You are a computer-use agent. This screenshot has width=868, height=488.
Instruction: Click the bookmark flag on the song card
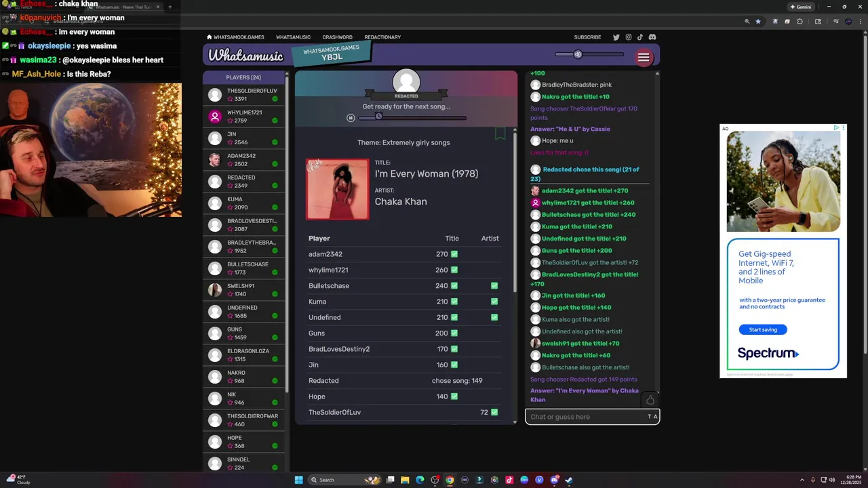pos(500,134)
